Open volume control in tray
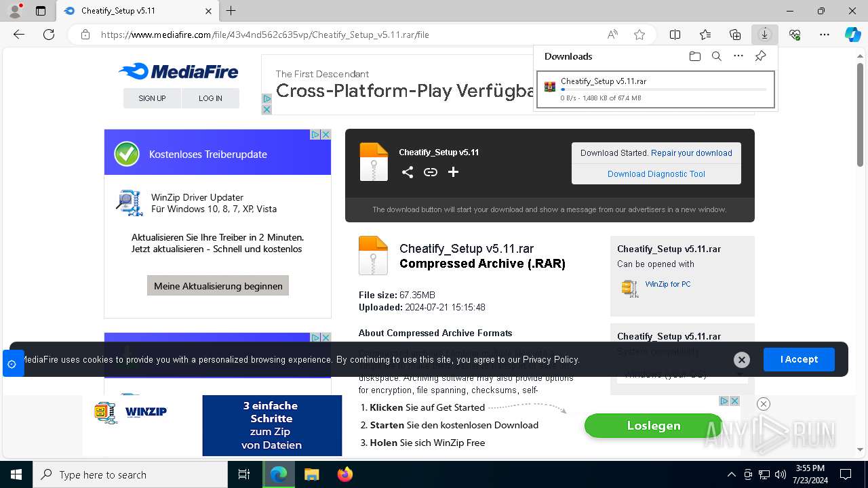The image size is (868, 488). (x=781, y=474)
